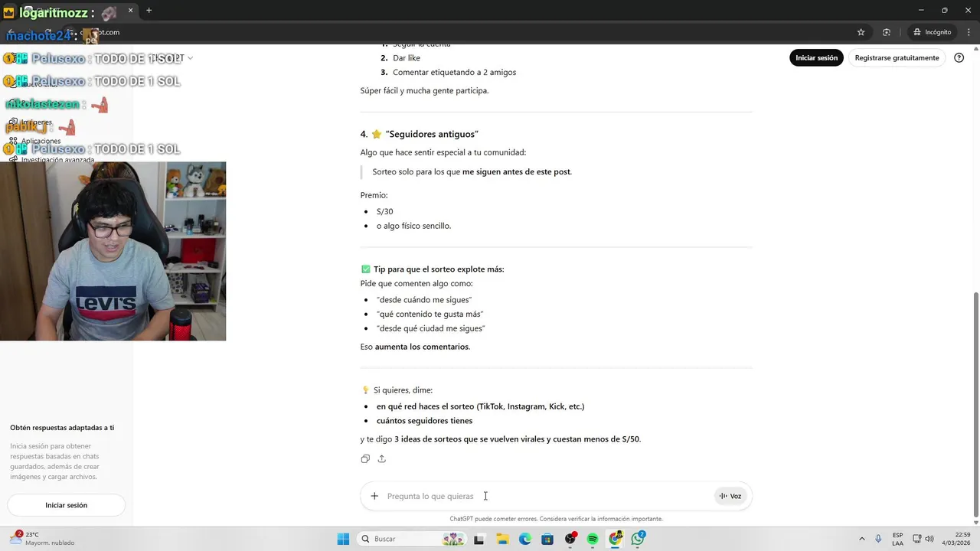
Task: Click Obtén respuestas adaptadas a ti heading
Action: click(62, 428)
